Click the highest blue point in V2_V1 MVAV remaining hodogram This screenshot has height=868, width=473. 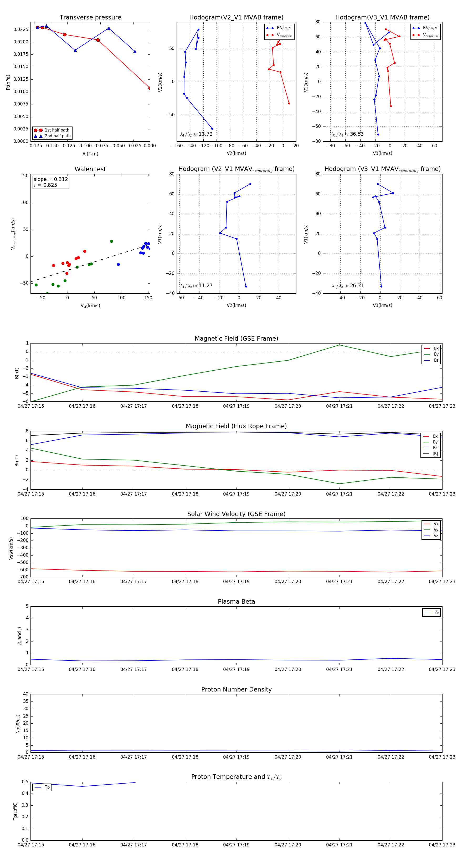tap(250, 184)
